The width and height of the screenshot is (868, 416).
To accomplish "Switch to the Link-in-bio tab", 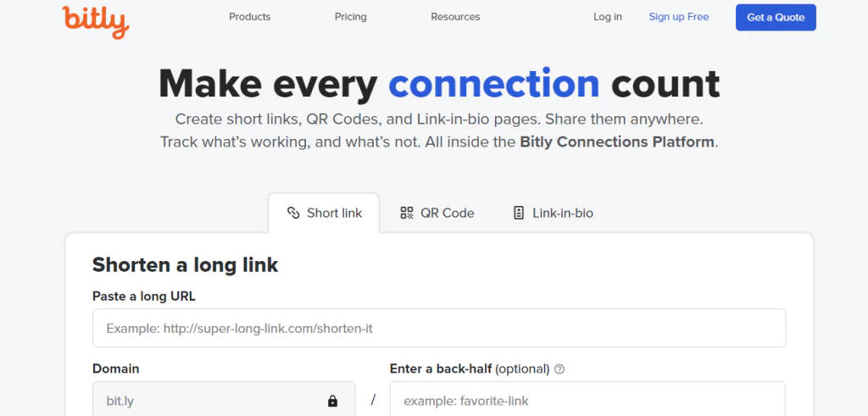I will [x=553, y=213].
